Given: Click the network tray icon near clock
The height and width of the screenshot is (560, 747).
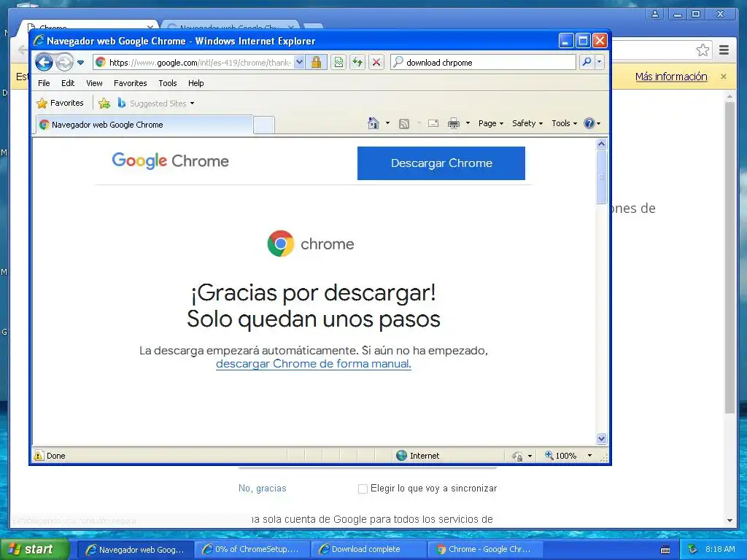Looking at the screenshot, I should [693, 549].
